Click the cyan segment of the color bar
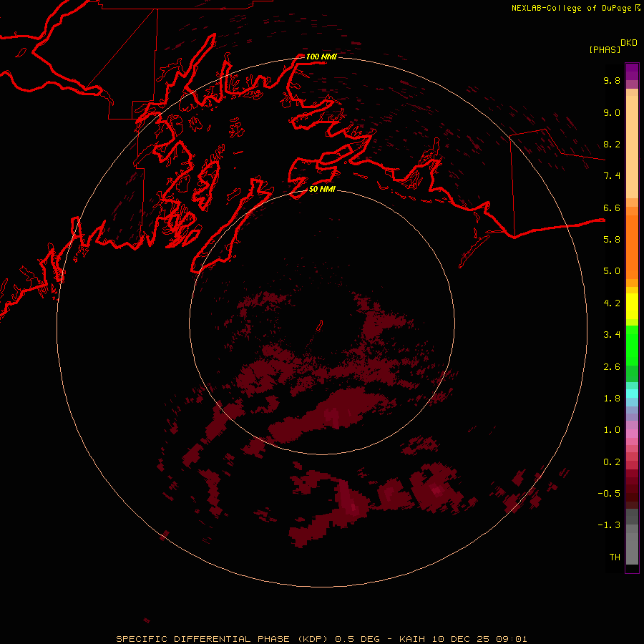This screenshot has height=644, width=644. [x=632, y=394]
